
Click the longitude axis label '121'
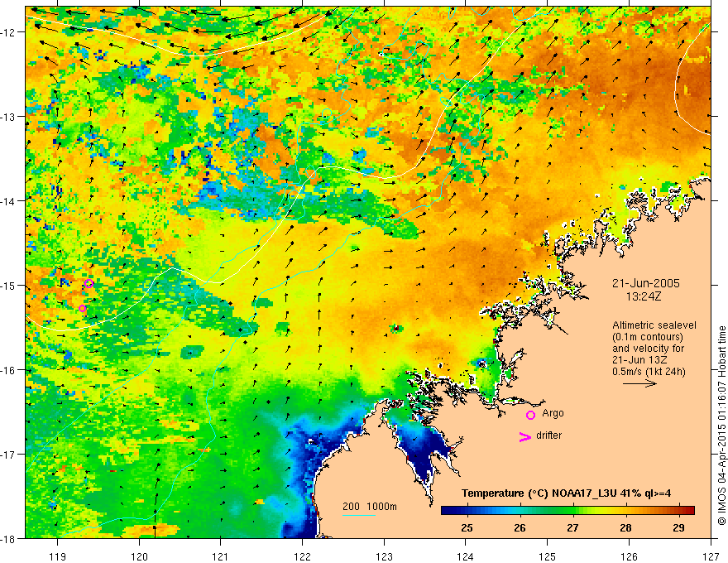tap(221, 556)
